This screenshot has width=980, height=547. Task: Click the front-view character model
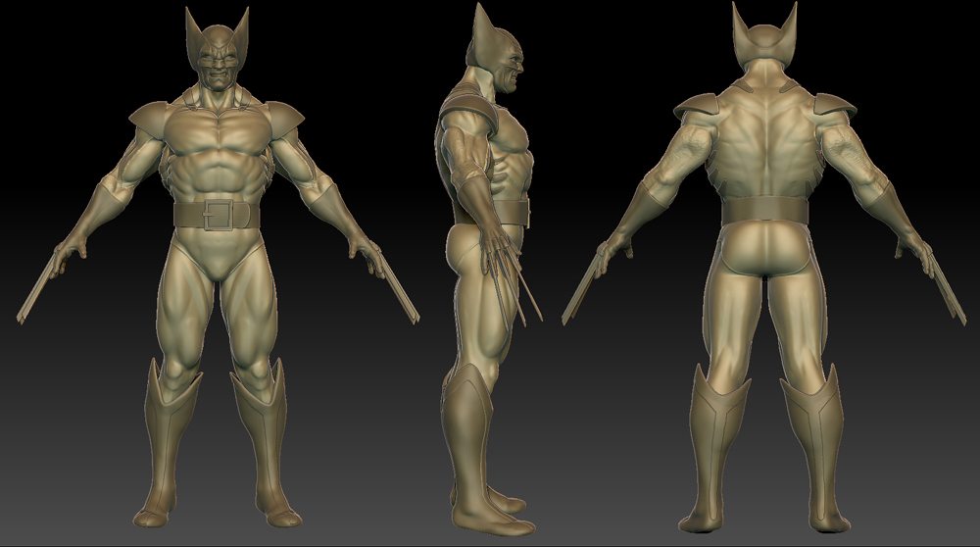217,269
